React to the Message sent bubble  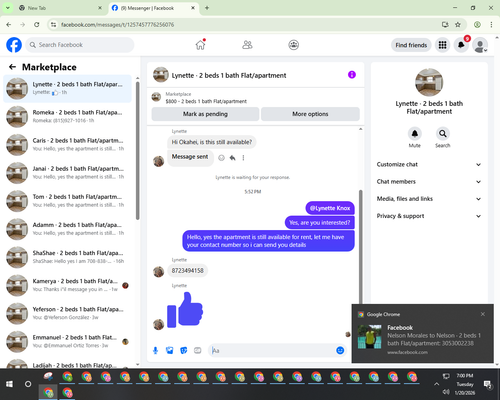pyautogui.click(x=221, y=158)
